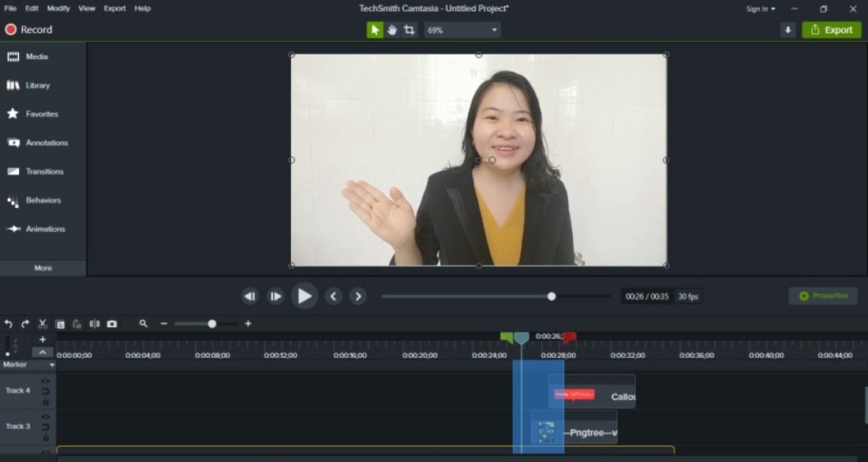The height and width of the screenshot is (462, 868).
Task: Play the video preview
Action: coord(305,296)
